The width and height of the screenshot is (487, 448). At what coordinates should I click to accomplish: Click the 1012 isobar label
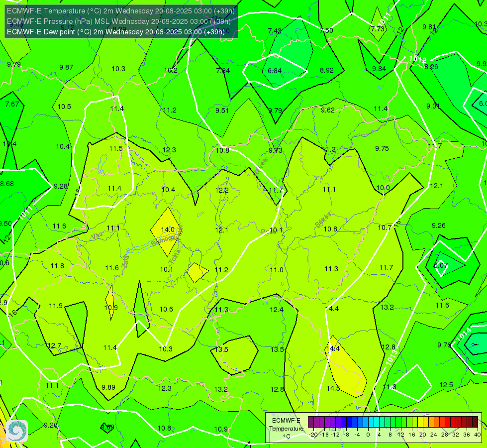417,59
